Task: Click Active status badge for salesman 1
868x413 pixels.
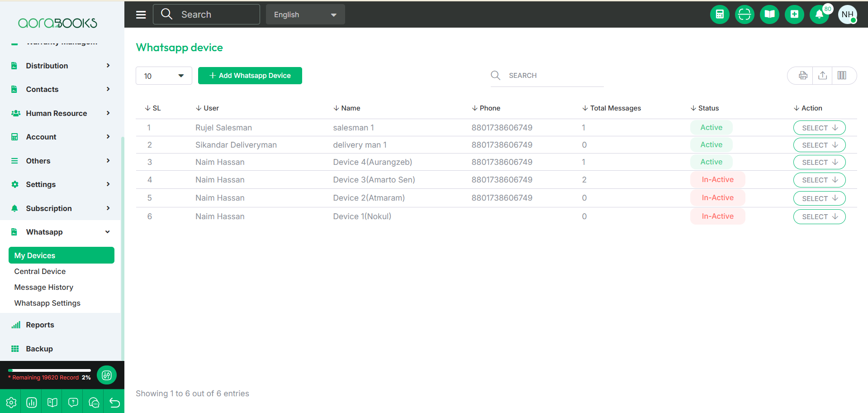Action: pos(711,128)
